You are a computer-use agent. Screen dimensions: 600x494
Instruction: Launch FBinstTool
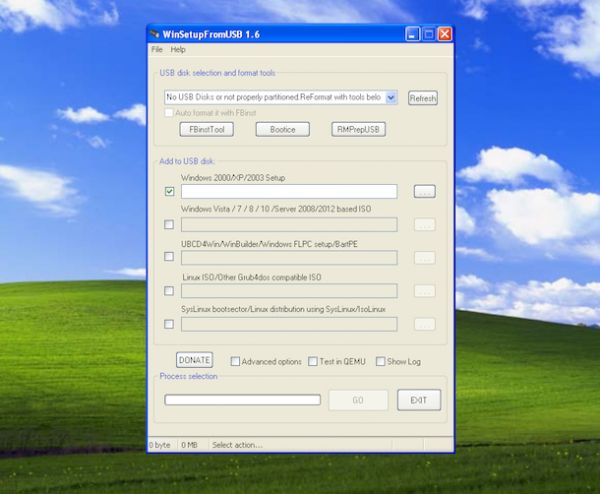tap(205, 129)
